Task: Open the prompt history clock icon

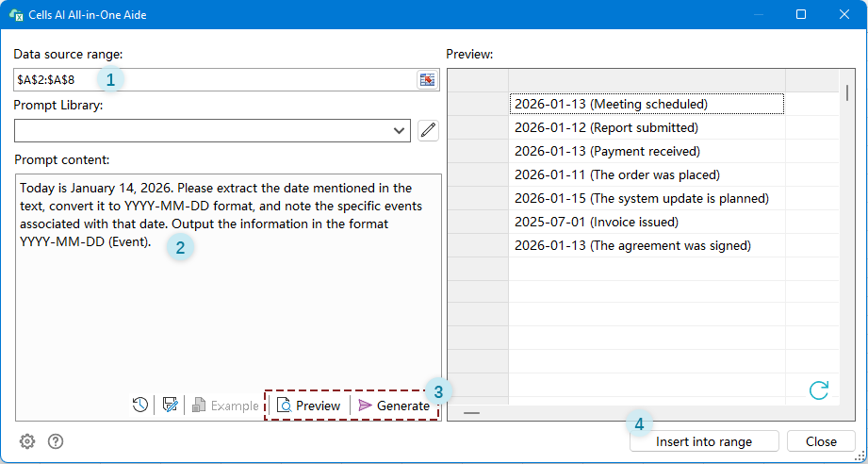Action: (139, 405)
